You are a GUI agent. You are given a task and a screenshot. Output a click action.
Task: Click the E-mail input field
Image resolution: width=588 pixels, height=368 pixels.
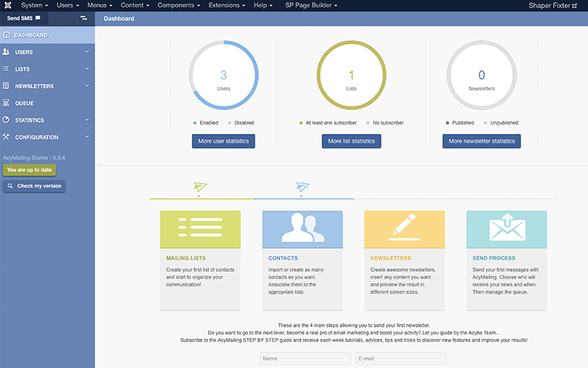point(401,359)
